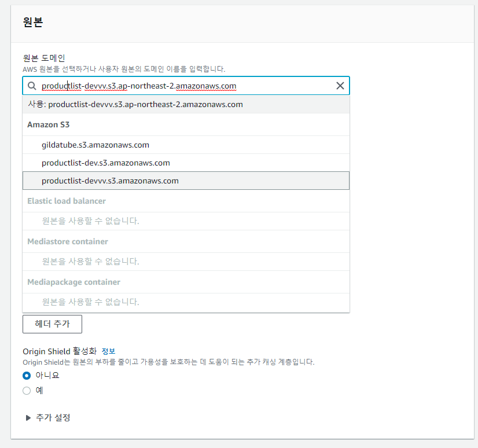Open the Origin Shield '정보' link
Screen dimensions: 478x448
point(108,351)
